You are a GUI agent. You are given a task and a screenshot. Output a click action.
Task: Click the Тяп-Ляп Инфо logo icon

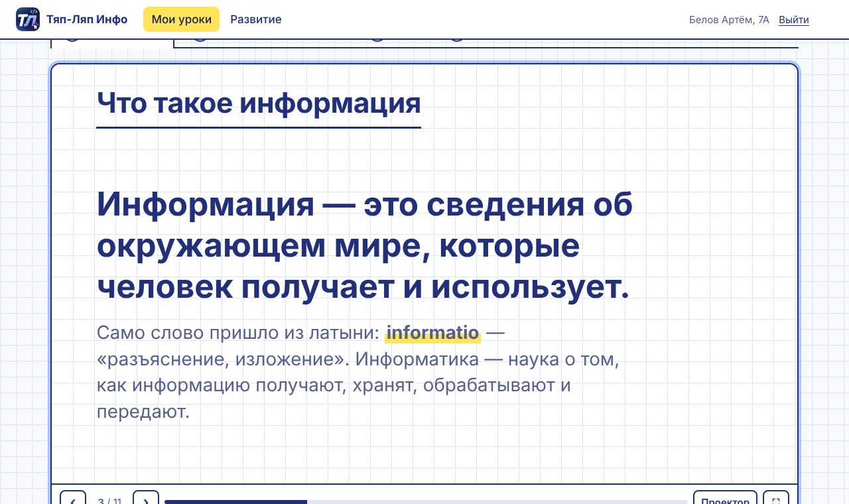28,19
